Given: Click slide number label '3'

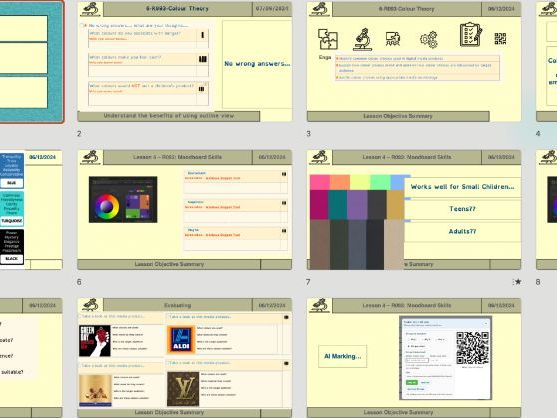Looking at the screenshot, I should (x=308, y=134).
